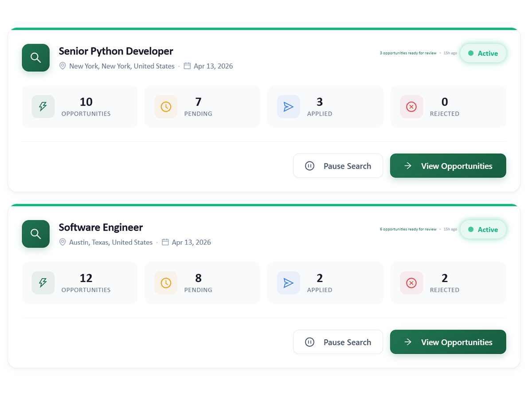532x399 pixels.
Task: Select the Applied send icon showing 2
Action: click(x=289, y=283)
